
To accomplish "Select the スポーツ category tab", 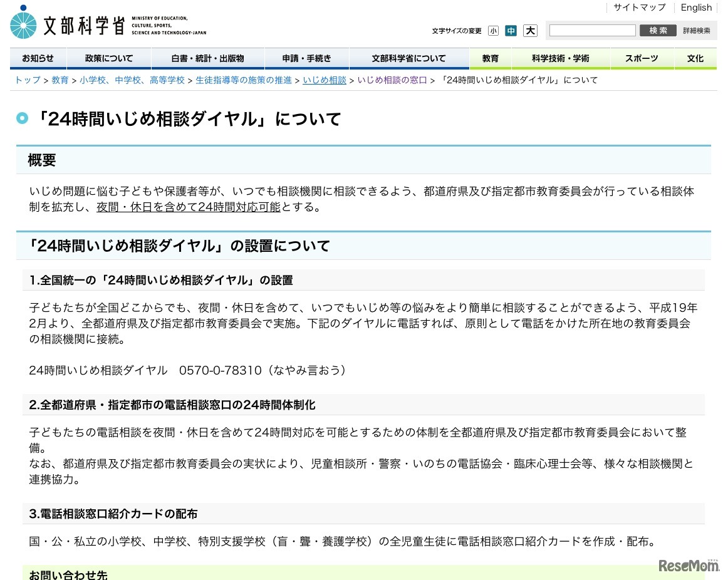I will (x=642, y=58).
